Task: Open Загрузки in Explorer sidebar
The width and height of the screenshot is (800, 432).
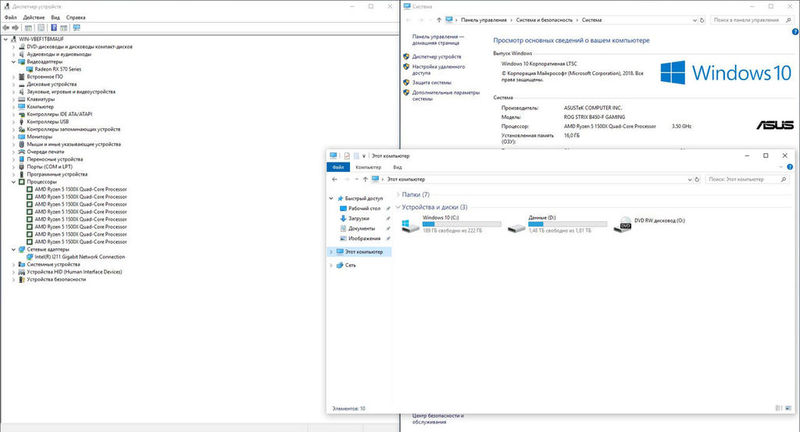Action: pos(359,218)
